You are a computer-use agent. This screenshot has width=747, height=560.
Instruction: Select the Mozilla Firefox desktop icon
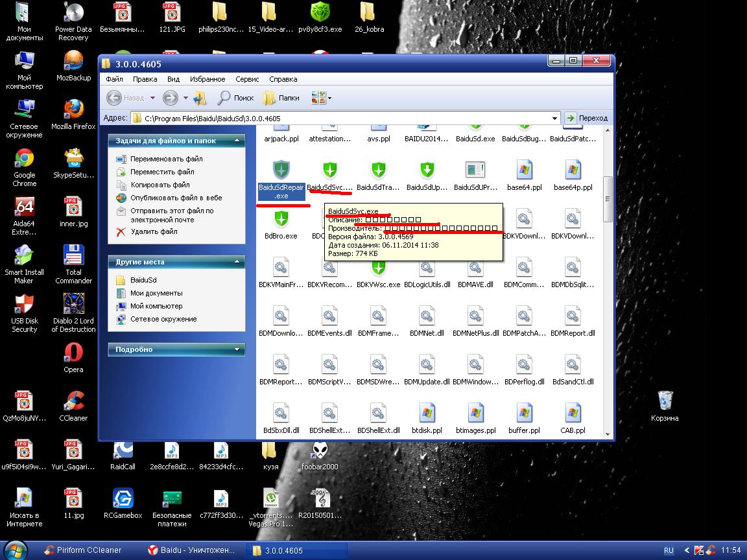(73, 114)
